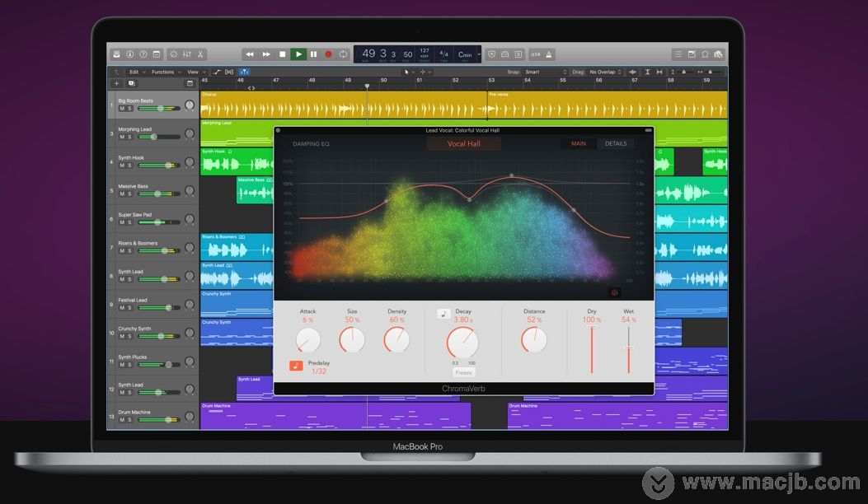Open the Drag No Overlap dropdown
Screen dimensions: 868x504
[605, 72]
